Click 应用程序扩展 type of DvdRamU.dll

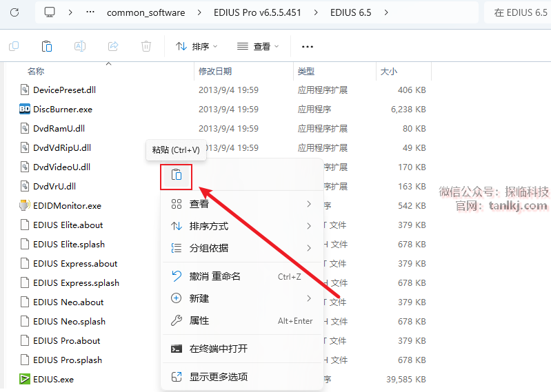point(323,128)
